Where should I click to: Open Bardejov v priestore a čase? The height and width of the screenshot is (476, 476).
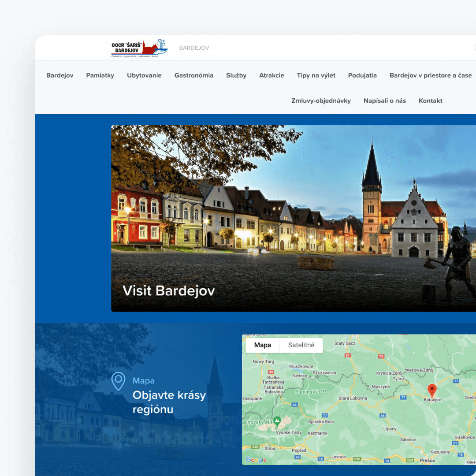pos(431,75)
